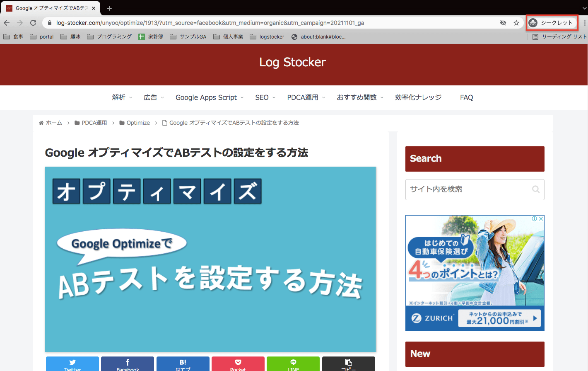Click the browser forward arrow
This screenshot has height=371, width=588.
click(x=20, y=23)
